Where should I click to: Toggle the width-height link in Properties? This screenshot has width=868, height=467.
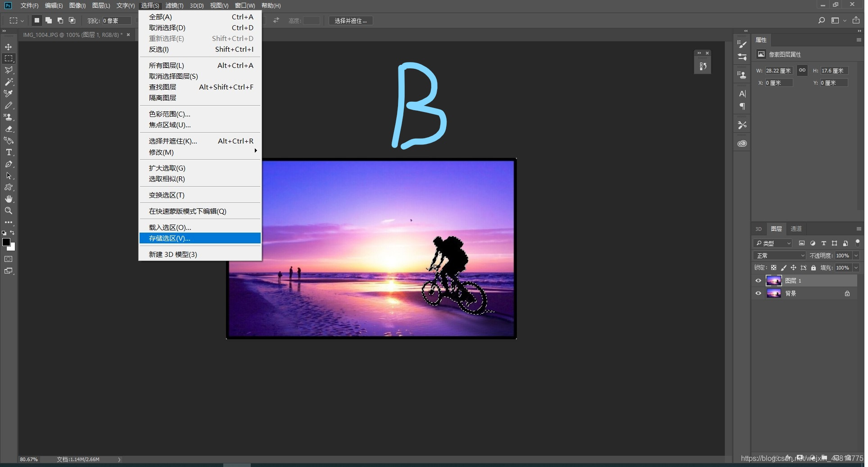802,70
